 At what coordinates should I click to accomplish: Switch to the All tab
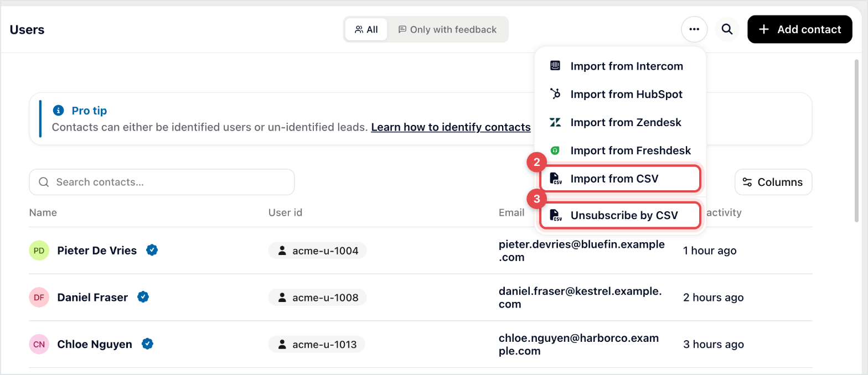pos(366,29)
